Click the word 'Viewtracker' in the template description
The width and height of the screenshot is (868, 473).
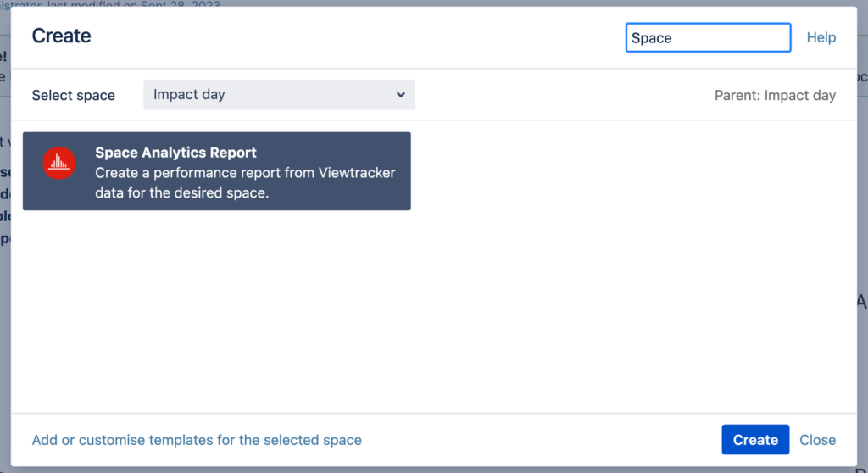[357, 173]
